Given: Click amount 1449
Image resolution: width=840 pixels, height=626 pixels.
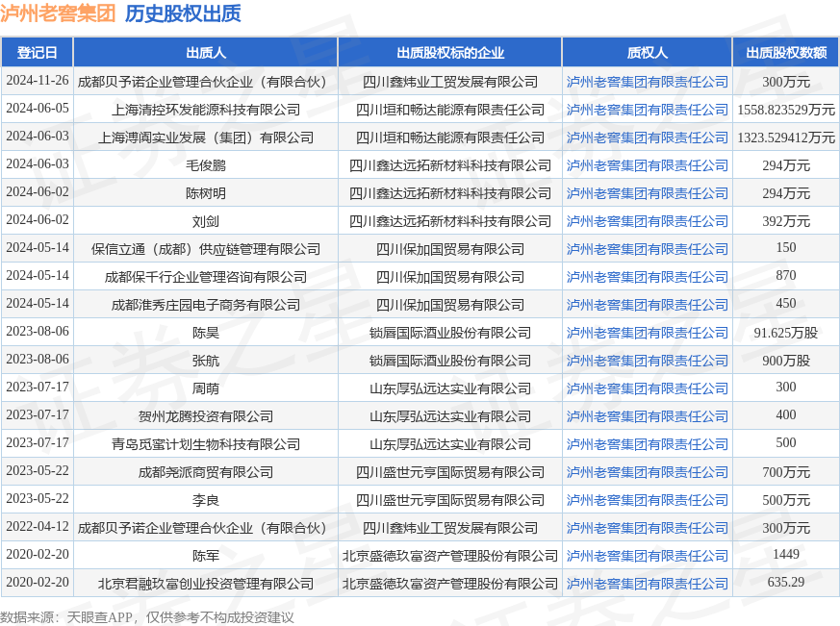Looking at the screenshot, I should 786,554.
